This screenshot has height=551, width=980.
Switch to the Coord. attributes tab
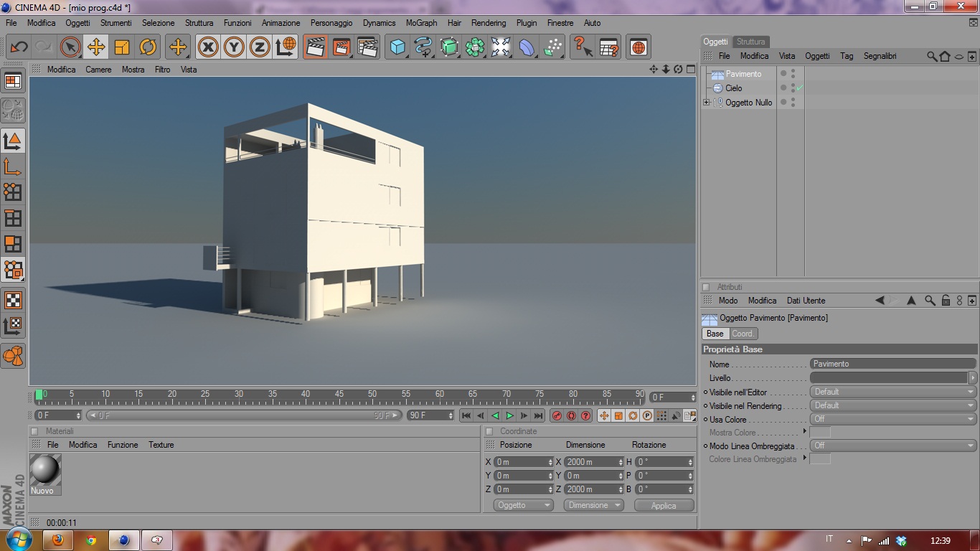coord(743,334)
